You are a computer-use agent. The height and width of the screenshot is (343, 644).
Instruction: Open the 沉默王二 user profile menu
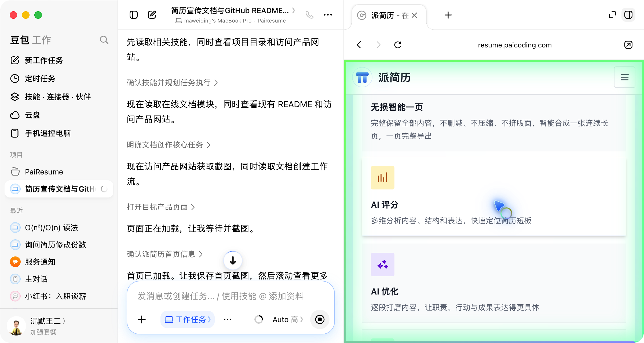coord(48,321)
